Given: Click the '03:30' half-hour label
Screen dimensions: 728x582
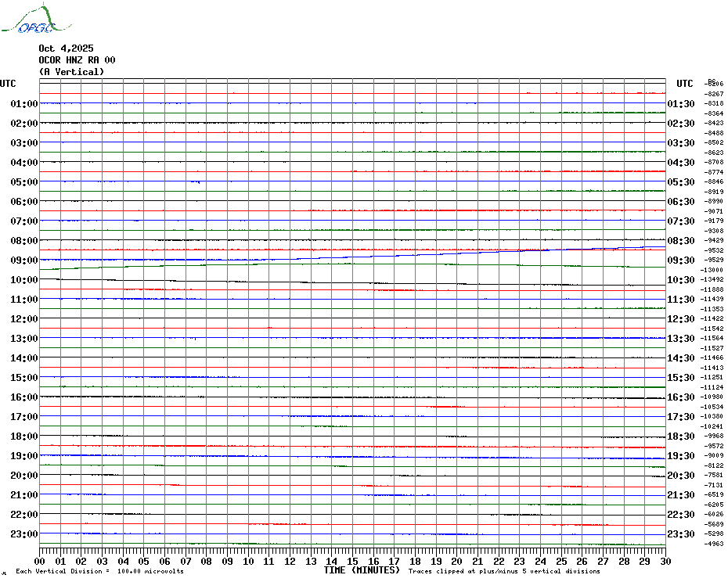Looking at the screenshot, I should click(681, 142).
